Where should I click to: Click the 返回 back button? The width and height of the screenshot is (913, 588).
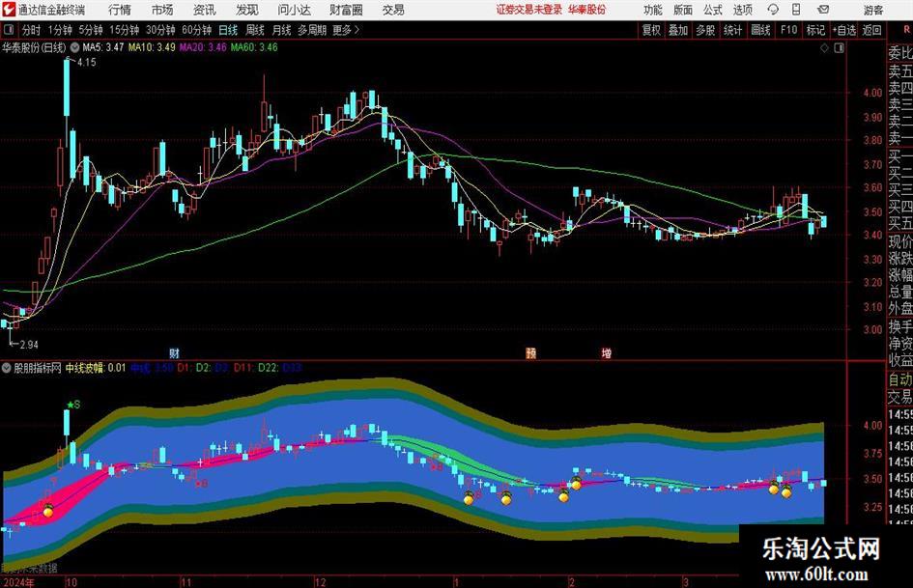coord(871,30)
